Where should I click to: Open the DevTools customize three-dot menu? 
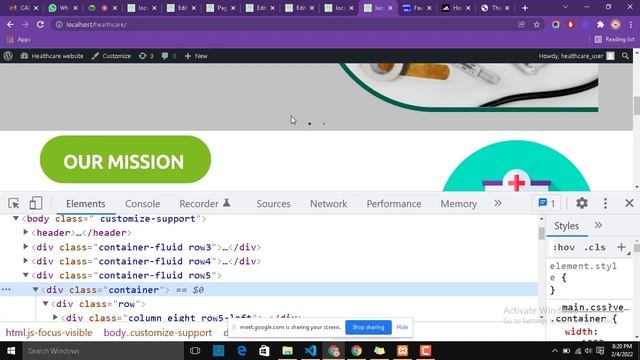point(605,203)
